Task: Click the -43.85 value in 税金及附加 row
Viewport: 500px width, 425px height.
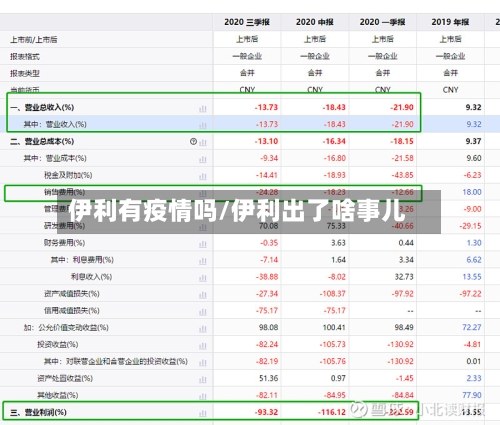Action: tap(402, 175)
